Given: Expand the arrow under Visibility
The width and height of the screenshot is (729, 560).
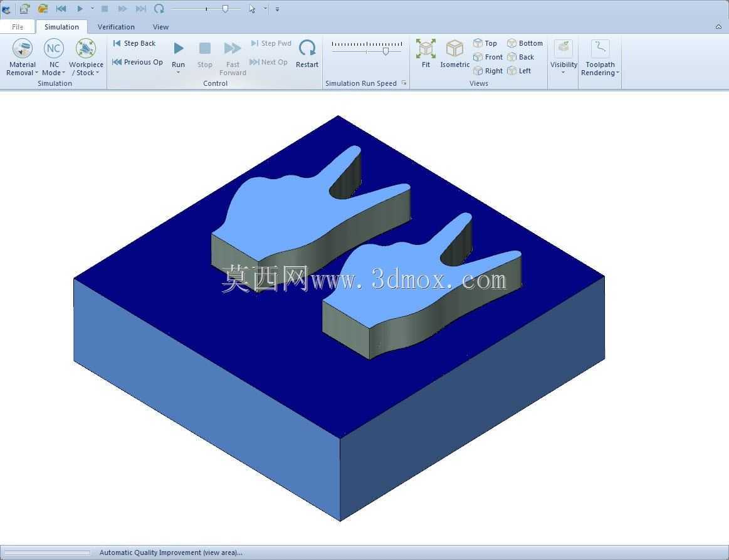Looking at the screenshot, I should pyautogui.click(x=563, y=73).
